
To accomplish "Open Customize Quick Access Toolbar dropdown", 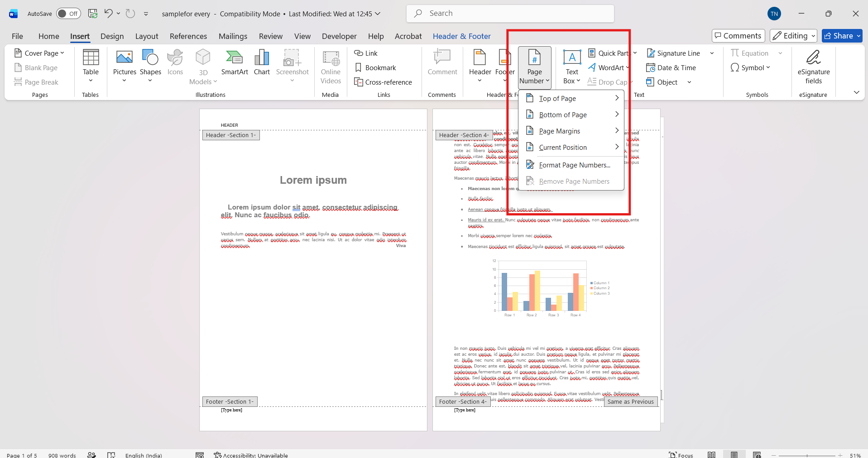I will (x=146, y=14).
